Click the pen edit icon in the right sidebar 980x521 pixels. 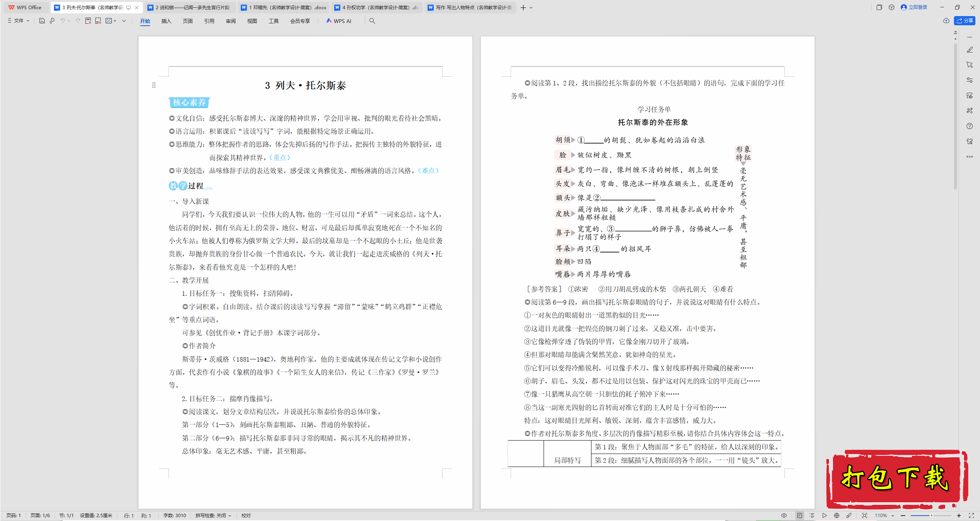pyautogui.click(x=970, y=50)
